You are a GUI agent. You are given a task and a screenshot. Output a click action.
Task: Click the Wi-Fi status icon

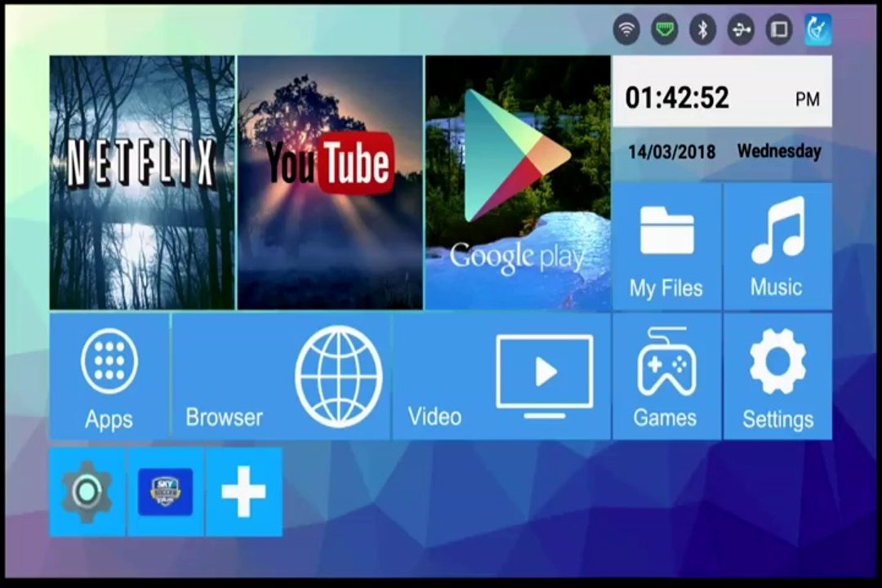(626, 29)
